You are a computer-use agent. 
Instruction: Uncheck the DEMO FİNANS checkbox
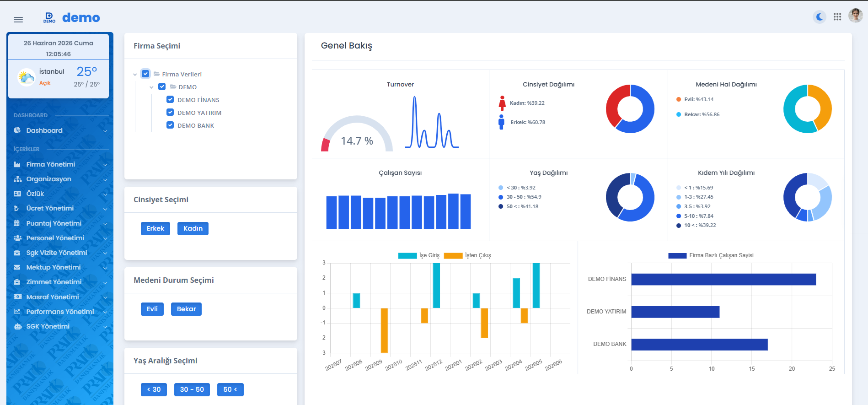tap(170, 99)
